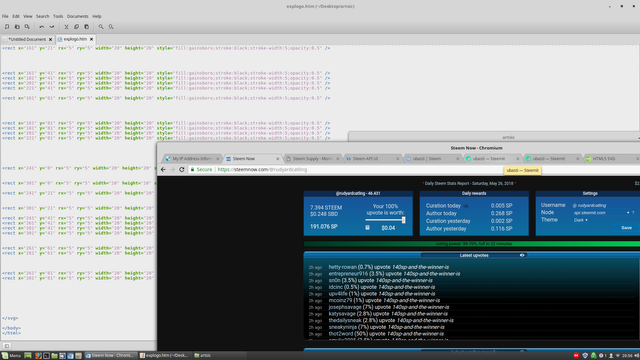
Task: Click the find icon beside the open icon
Action: [27, 27]
